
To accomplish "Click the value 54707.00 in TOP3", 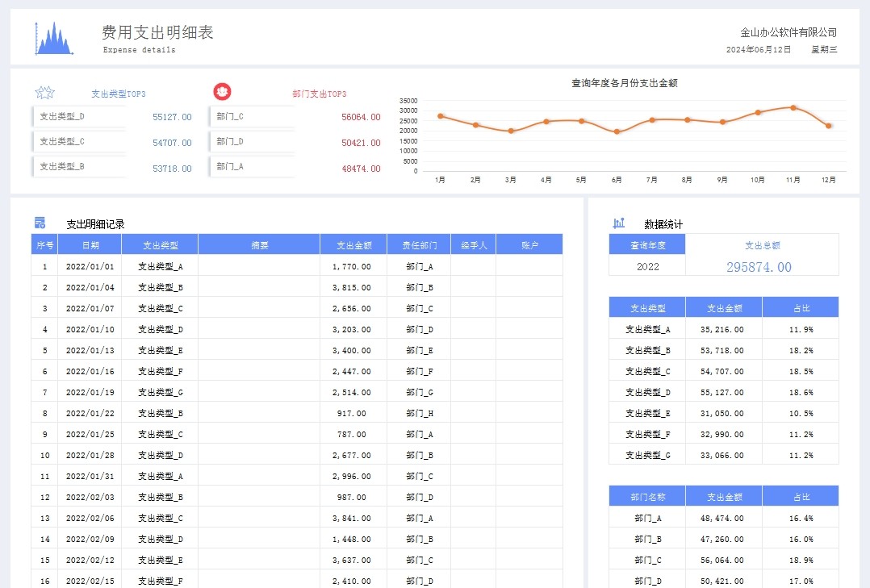I will [172, 143].
